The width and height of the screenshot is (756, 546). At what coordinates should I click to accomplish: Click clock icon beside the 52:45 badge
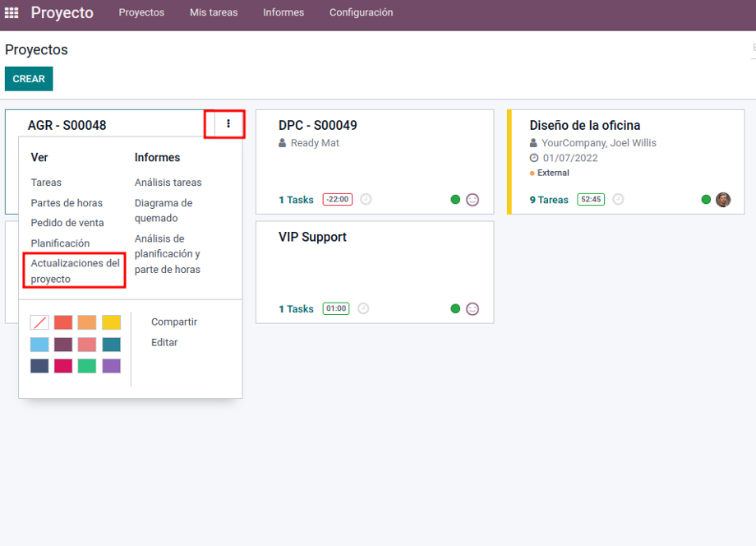(x=618, y=199)
